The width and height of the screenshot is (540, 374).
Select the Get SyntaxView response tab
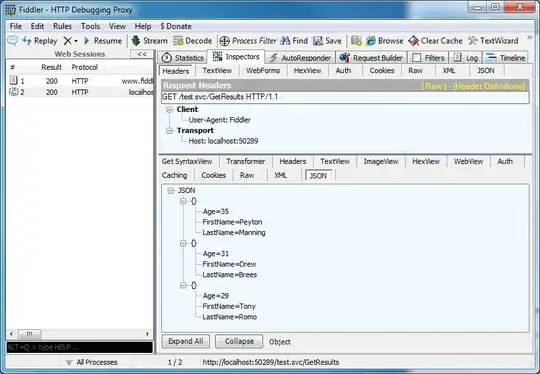(x=187, y=162)
